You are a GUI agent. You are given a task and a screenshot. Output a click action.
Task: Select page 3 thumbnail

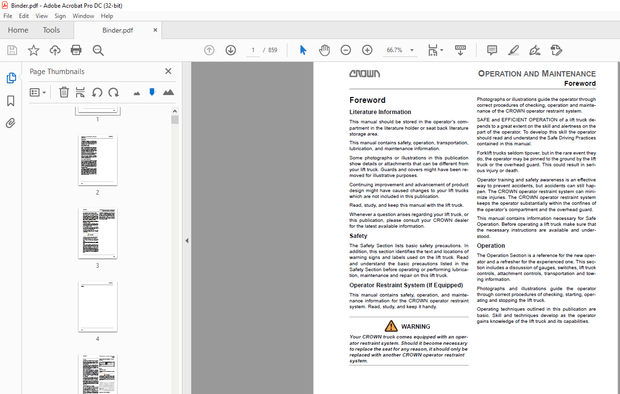point(98,233)
